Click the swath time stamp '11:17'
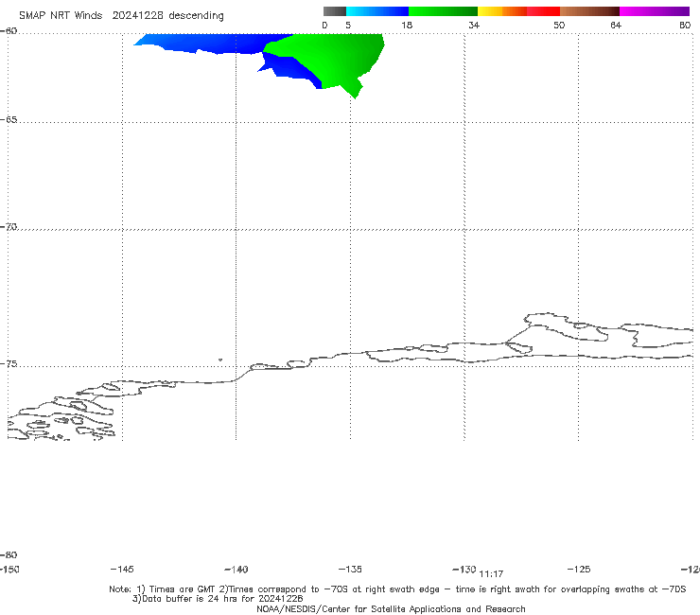 point(491,574)
